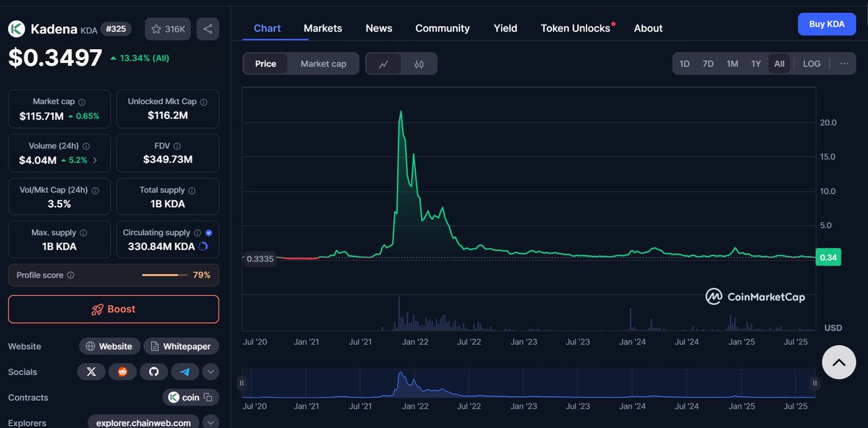This screenshot has width=868, height=428.
Task: Open Kadena Whitepaper link
Action: coord(181,346)
